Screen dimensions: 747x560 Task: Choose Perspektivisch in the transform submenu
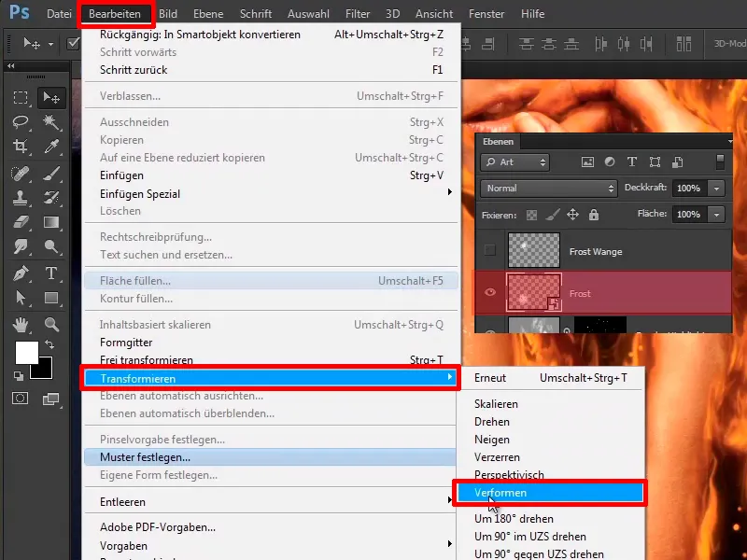[x=551, y=475]
